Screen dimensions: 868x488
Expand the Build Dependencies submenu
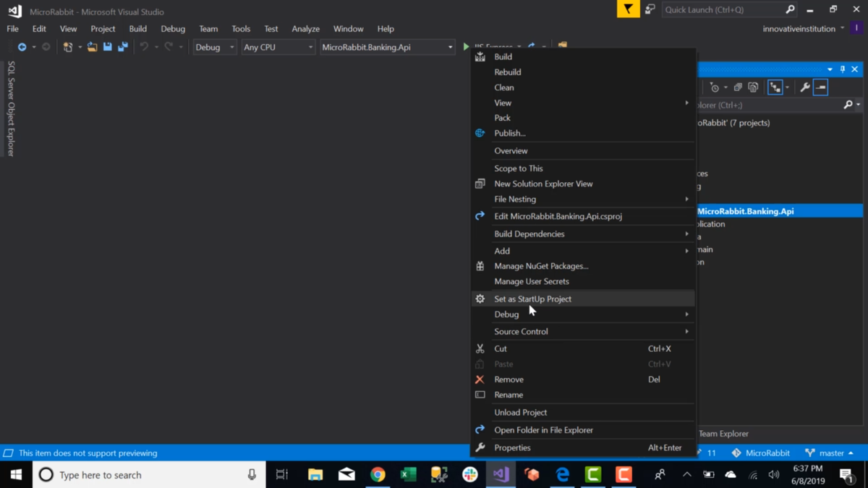(583, 234)
